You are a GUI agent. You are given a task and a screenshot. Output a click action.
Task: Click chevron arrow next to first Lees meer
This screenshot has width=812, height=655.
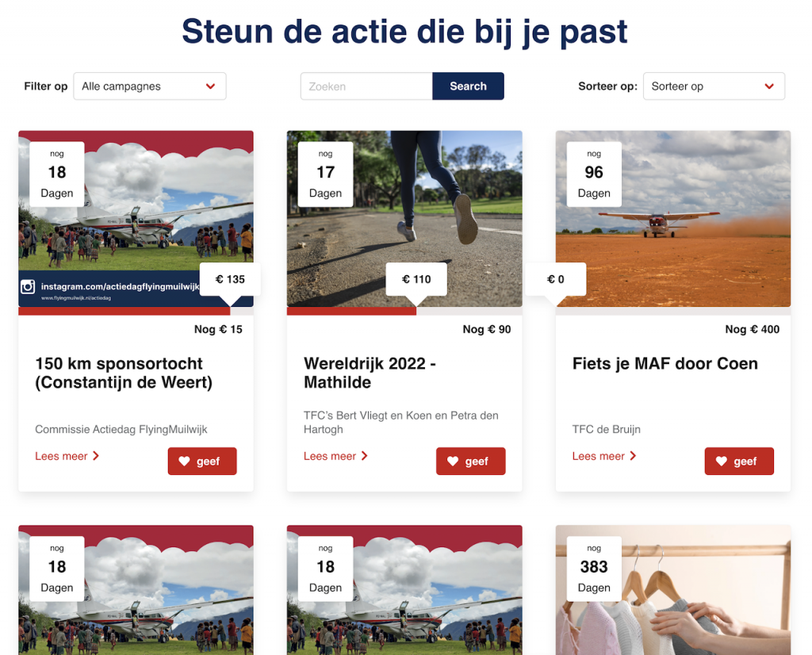point(96,456)
